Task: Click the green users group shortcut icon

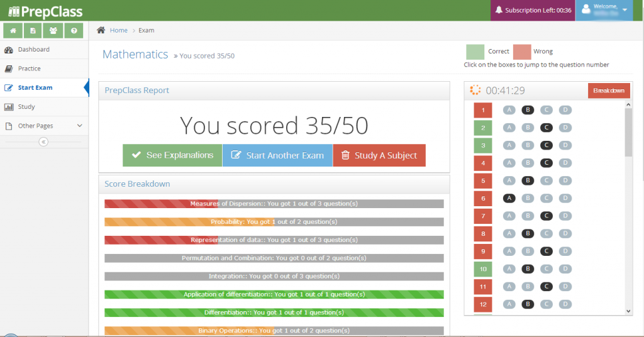Action: pyautogui.click(x=53, y=30)
